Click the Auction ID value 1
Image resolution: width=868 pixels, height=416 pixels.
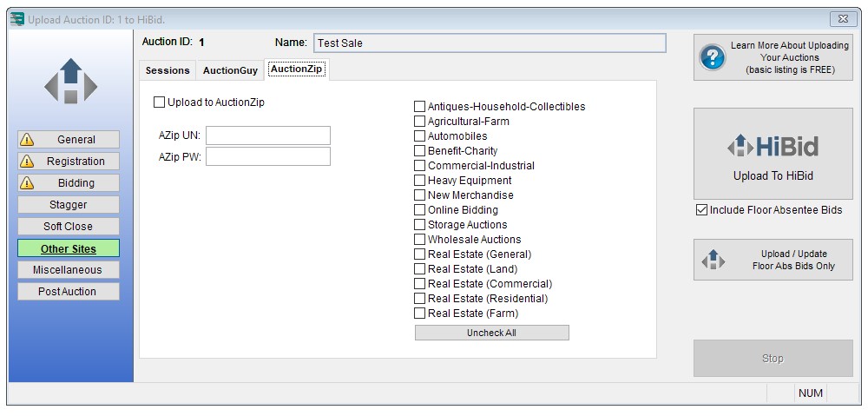[202, 42]
